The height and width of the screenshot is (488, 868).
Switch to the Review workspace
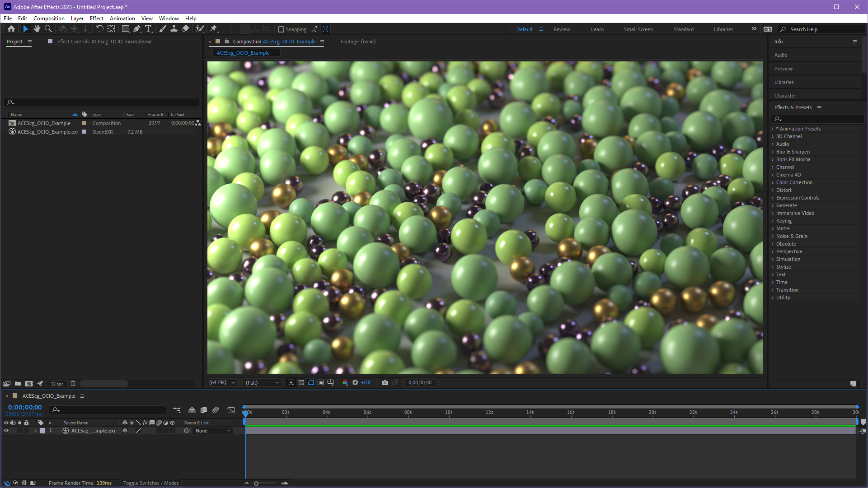561,29
